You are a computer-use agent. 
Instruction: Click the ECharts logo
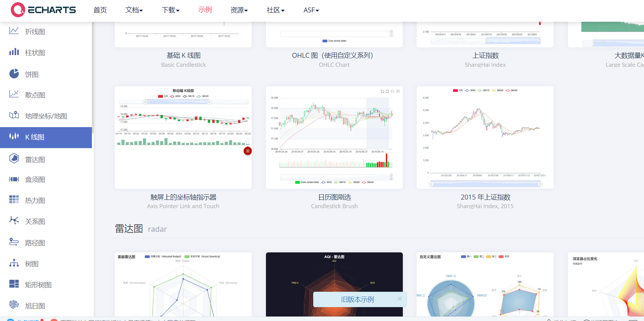click(43, 10)
